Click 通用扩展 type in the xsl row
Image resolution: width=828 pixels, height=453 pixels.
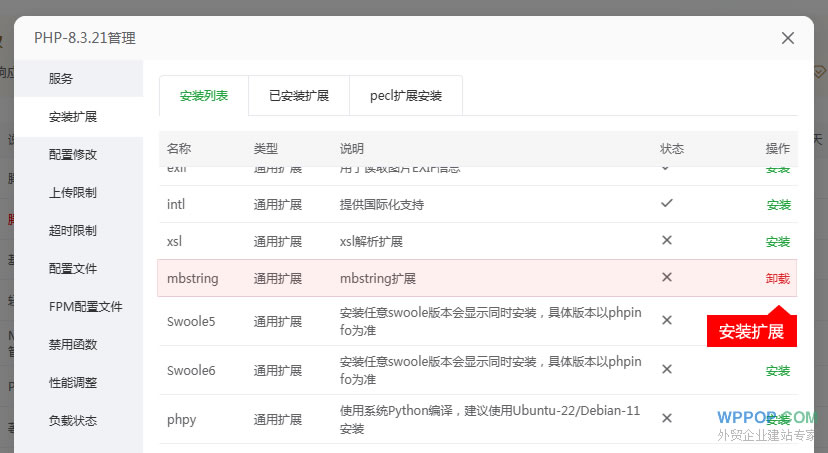pyautogui.click(x=278, y=242)
